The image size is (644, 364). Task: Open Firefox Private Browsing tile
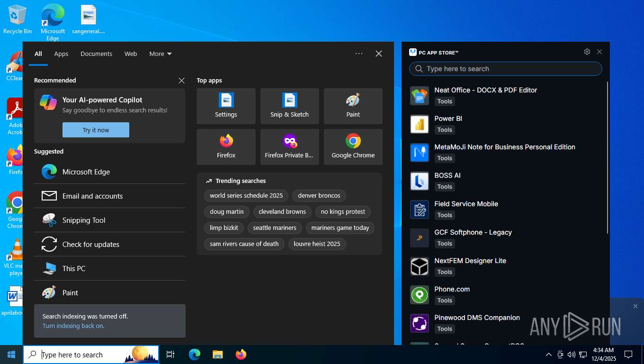tap(289, 147)
